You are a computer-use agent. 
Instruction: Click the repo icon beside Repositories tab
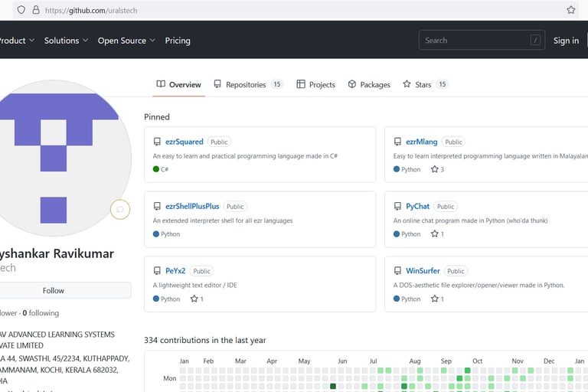[217, 84]
